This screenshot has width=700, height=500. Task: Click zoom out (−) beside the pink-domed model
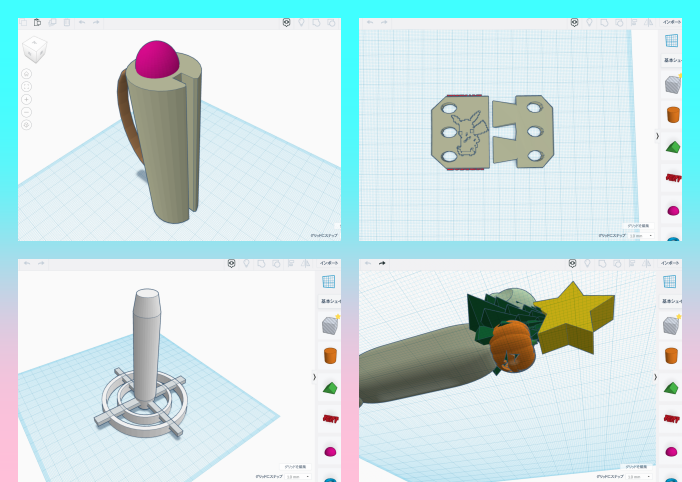26,112
